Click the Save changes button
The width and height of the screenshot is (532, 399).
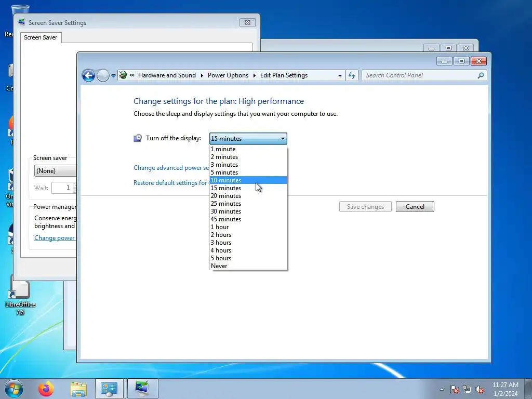point(365,207)
